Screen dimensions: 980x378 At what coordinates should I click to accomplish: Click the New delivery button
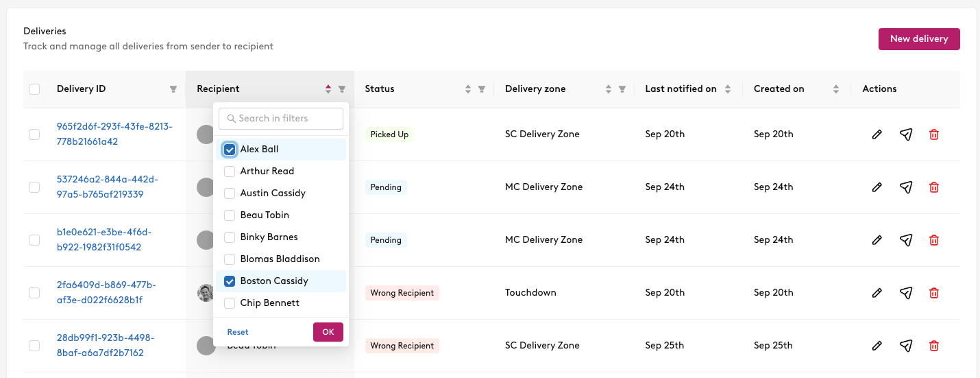tap(919, 39)
